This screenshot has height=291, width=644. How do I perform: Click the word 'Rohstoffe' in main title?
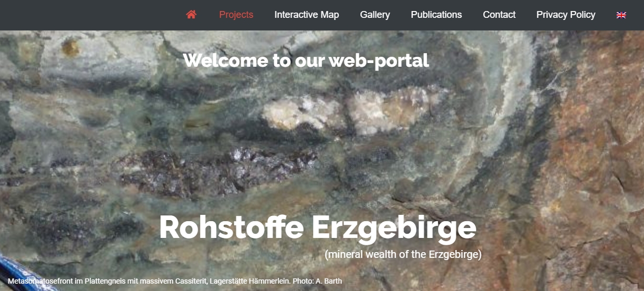point(231,227)
